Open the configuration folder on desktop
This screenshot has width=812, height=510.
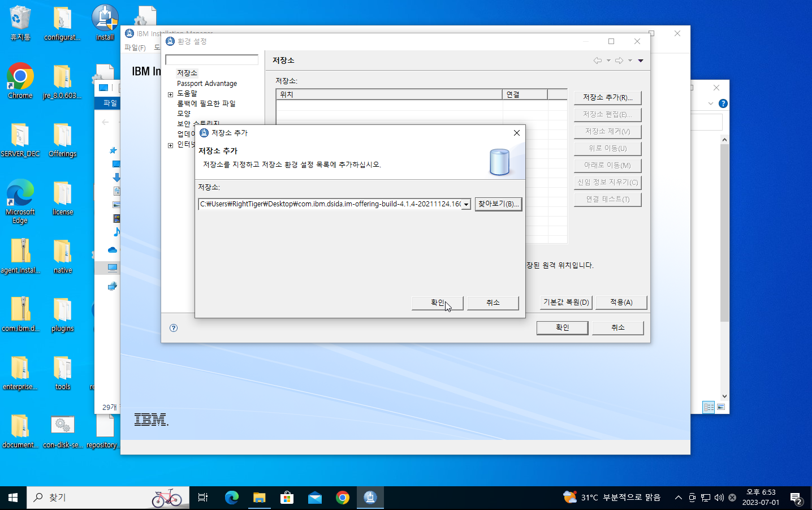pyautogui.click(x=62, y=23)
